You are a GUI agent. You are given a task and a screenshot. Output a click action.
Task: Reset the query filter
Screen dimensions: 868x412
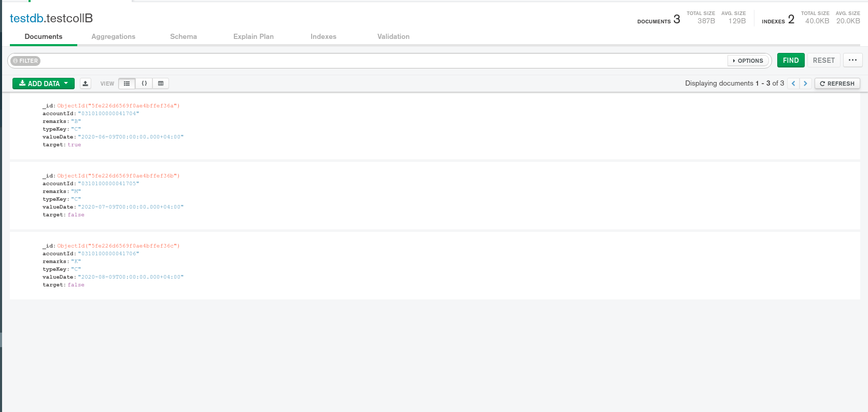(823, 60)
